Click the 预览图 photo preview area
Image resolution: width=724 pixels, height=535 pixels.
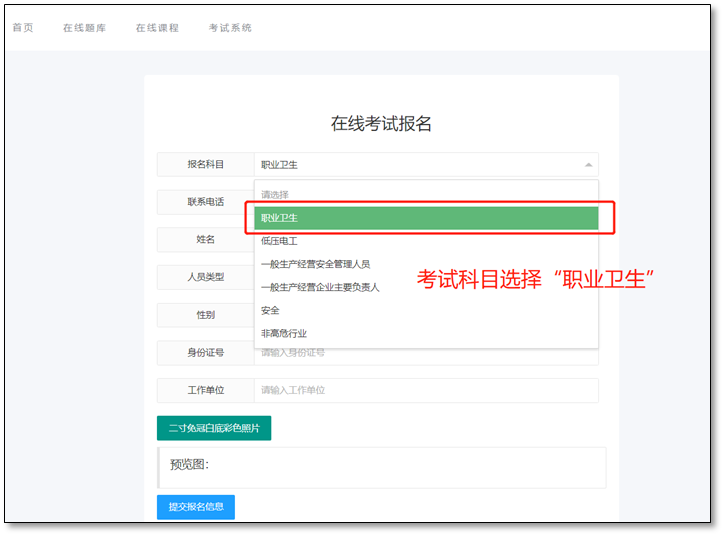pyautogui.click(x=382, y=466)
